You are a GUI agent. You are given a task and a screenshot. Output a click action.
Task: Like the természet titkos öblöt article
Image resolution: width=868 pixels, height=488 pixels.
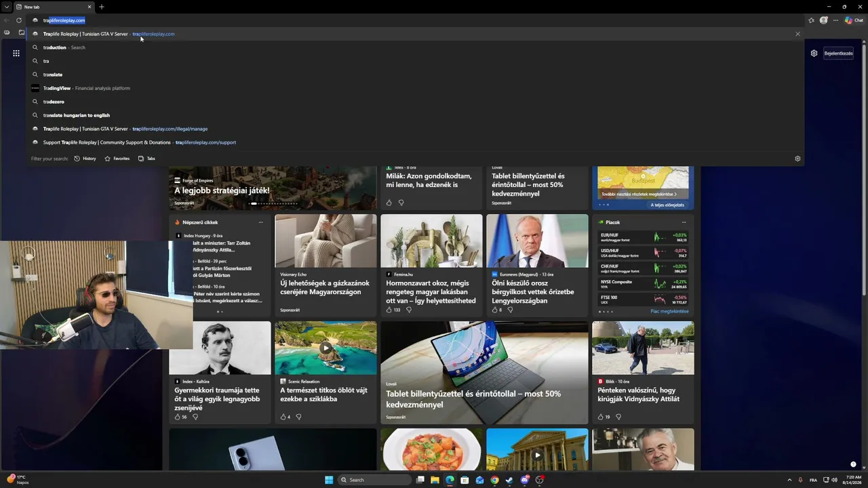pos(283,417)
